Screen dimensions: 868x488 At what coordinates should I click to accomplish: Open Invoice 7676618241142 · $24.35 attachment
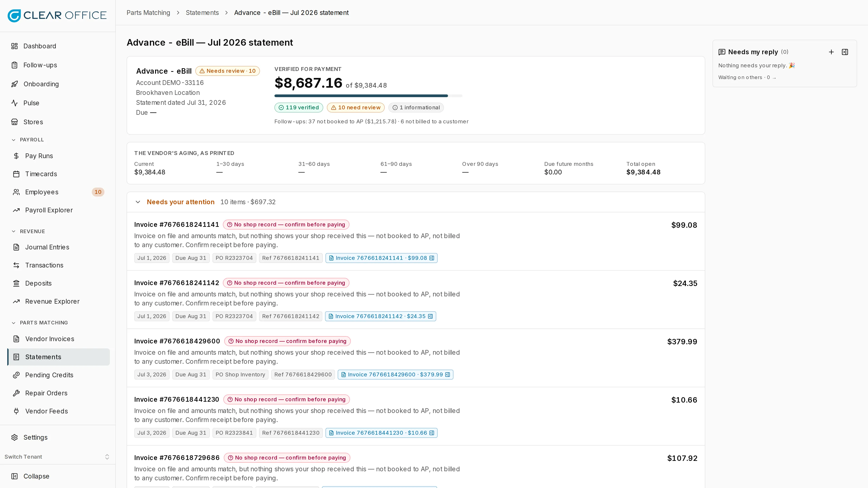[x=380, y=316]
